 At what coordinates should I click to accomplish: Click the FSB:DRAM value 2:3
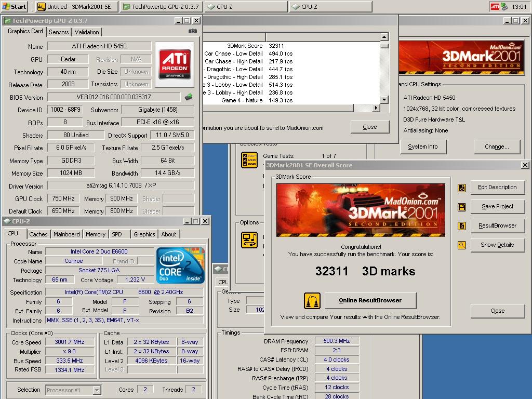[337, 350]
